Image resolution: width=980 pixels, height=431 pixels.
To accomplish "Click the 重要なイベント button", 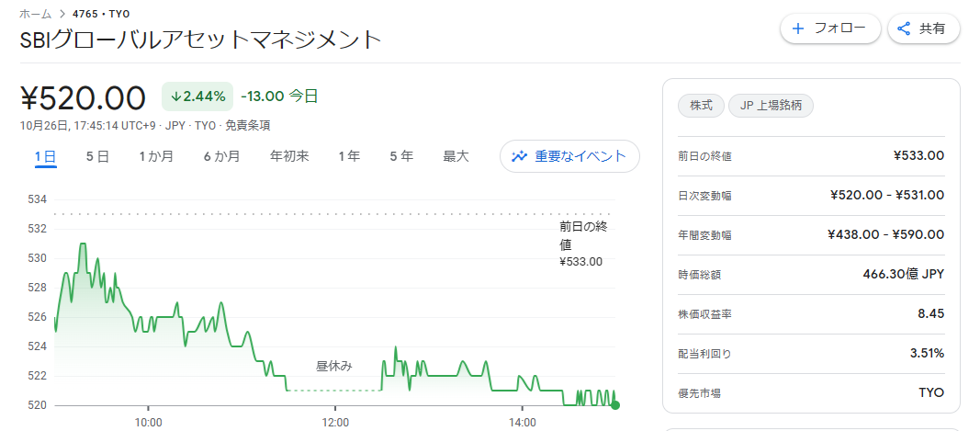I will click(569, 156).
